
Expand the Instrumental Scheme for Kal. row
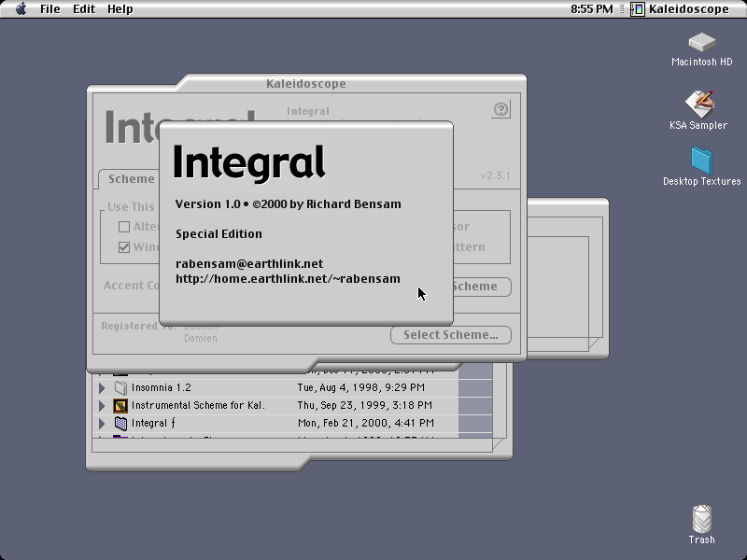[x=102, y=405]
